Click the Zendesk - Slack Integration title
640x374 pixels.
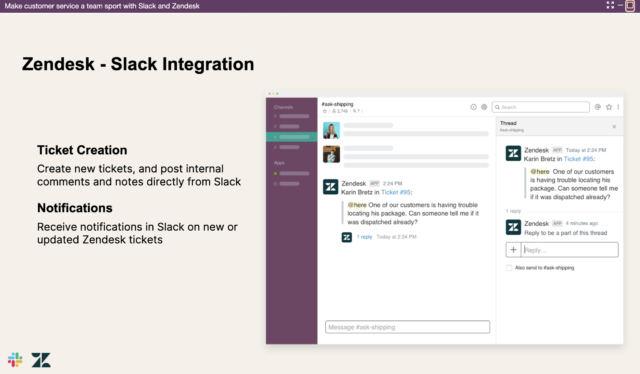pyautogui.click(x=138, y=64)
